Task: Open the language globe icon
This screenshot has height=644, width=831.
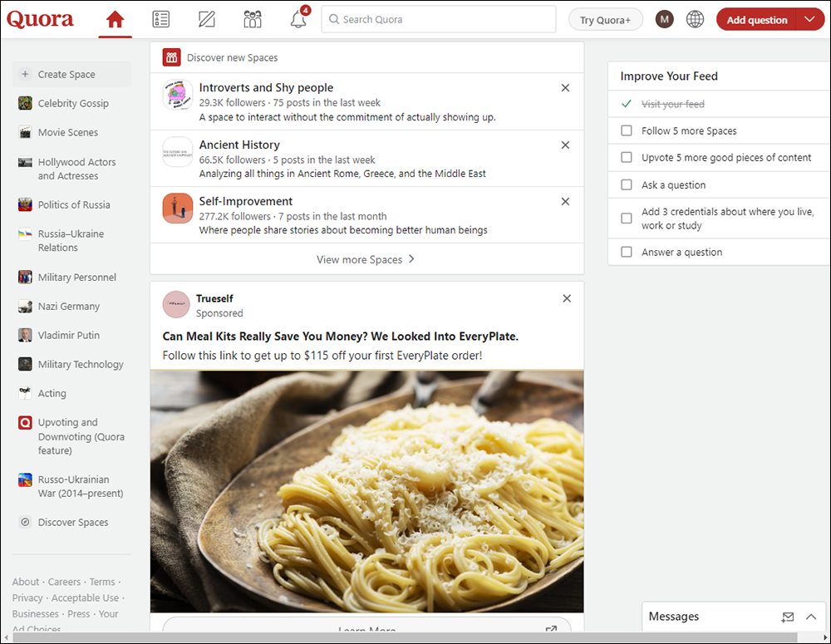Action: pos(695,20)
